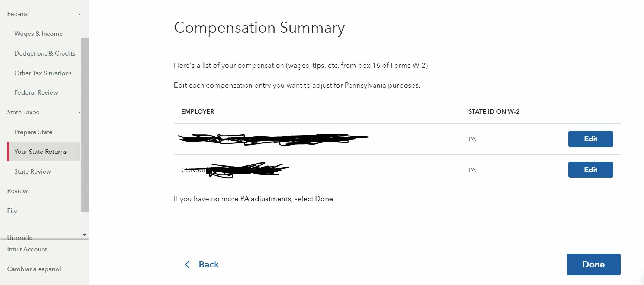
Task: Open Wages & Income section
Action: [38, 34]
